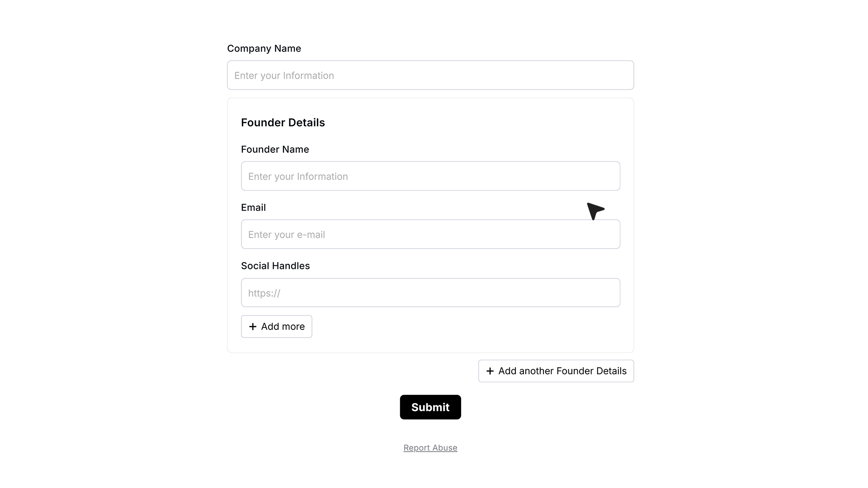Click the black arrow cursor graphic
This screenshot has width=868, height=488.
click(x=595, y=211)
